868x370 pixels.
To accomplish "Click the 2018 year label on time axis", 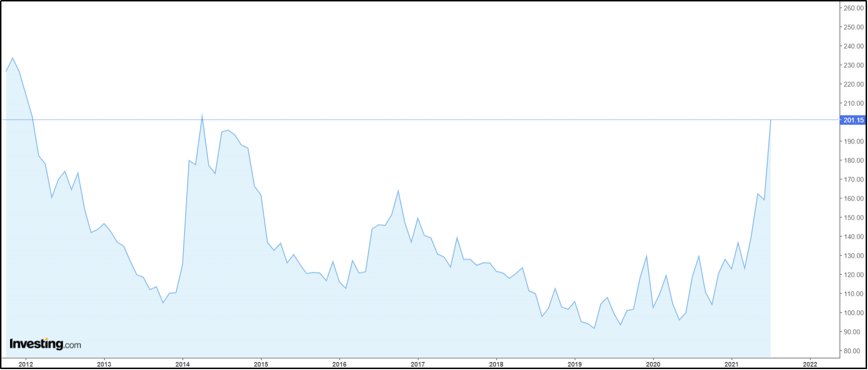I will pyautogui.click(x=496, y=364).
